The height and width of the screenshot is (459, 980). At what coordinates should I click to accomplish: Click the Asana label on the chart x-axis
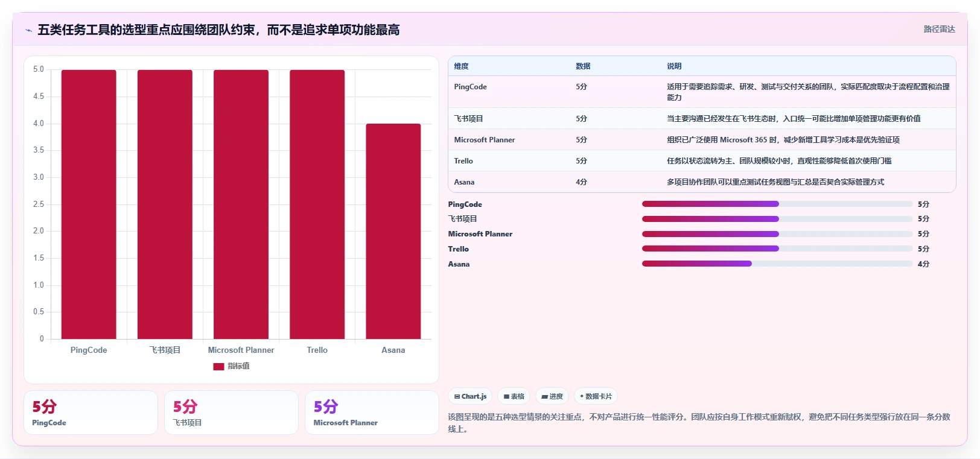[393, 350]
